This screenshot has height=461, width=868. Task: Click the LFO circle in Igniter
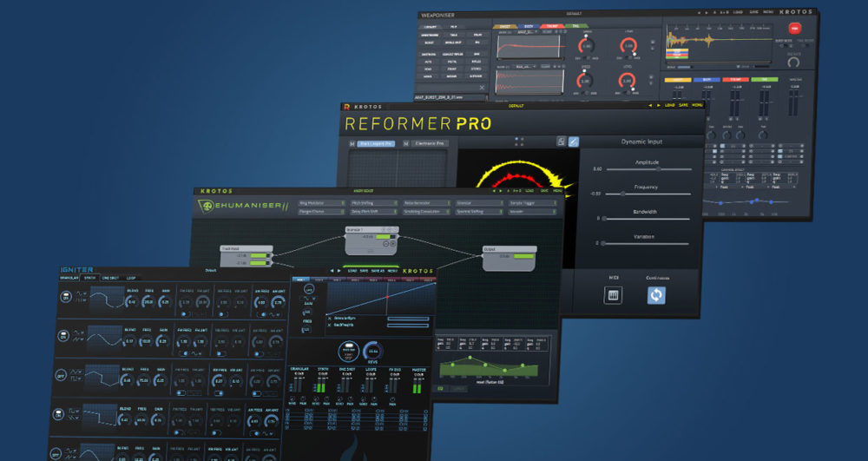coord(309,289)
